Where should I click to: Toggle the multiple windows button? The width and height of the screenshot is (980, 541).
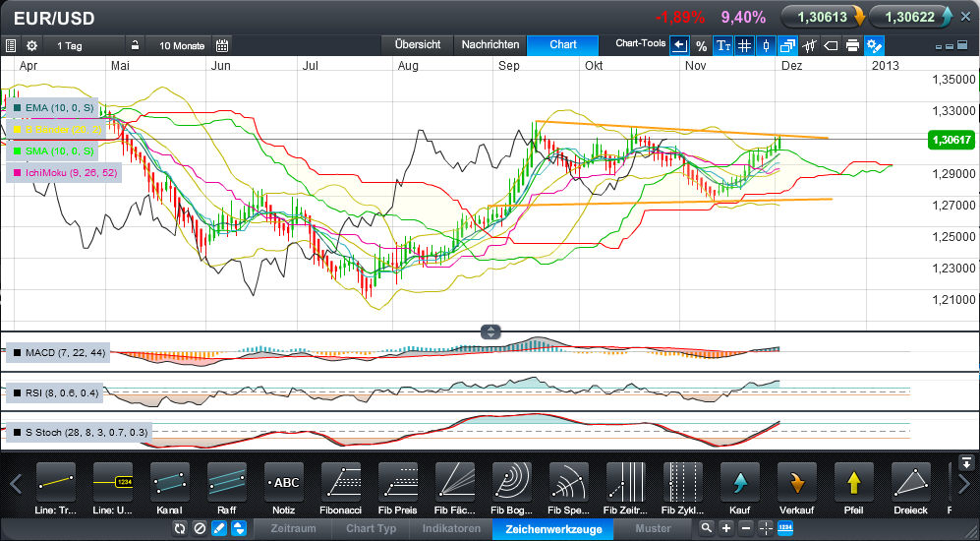pyautogui.click(x=787, y=45)
